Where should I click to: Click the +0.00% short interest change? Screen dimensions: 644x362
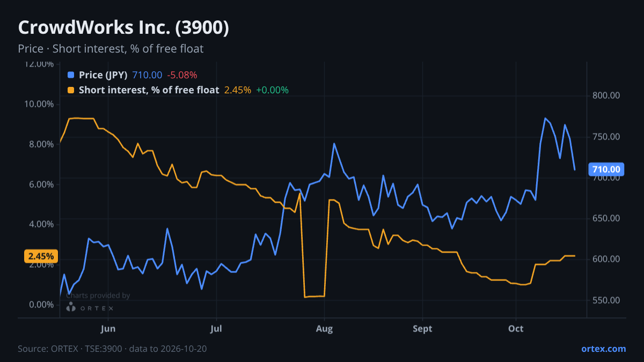pyautogui.click(x=272, y=90)
